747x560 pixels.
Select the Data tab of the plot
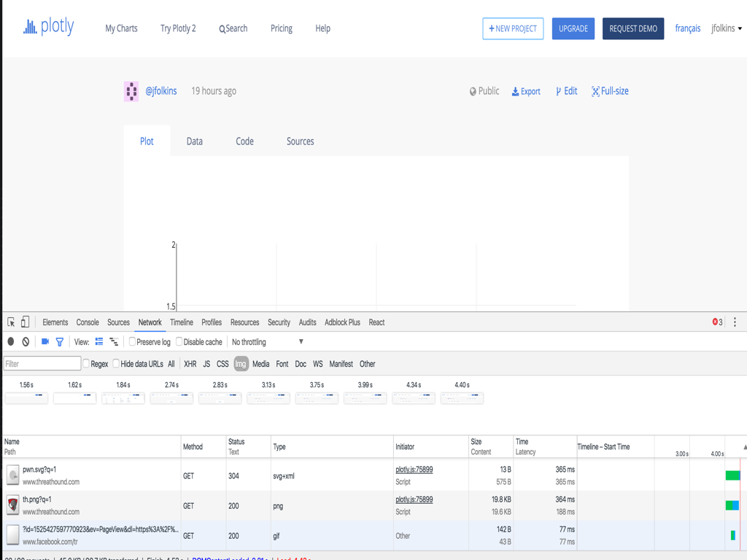[194, 141]
